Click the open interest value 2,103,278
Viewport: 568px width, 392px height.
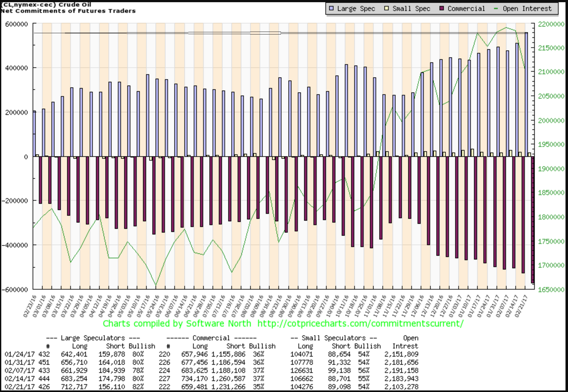[x=402, y=387]
